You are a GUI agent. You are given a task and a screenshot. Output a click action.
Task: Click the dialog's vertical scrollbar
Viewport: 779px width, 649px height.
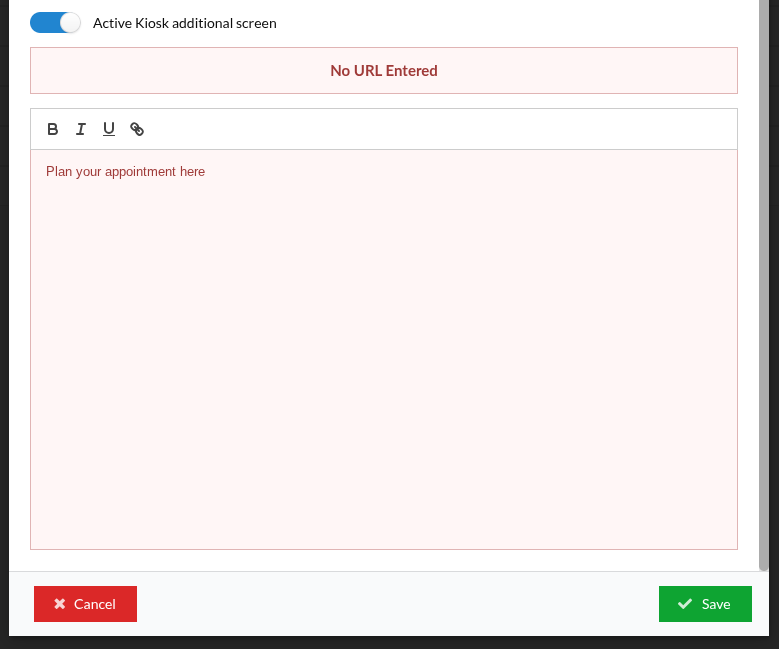764,300
